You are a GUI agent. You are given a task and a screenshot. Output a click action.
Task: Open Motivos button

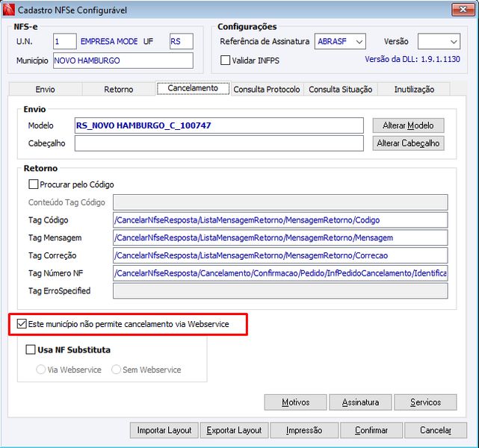point(295,402)
